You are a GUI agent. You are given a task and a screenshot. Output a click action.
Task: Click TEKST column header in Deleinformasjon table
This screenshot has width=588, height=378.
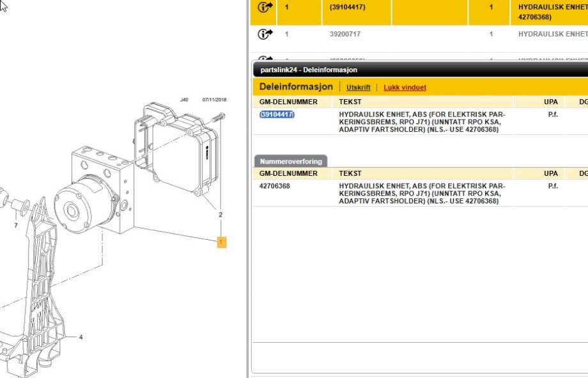[x=350, y=102]
